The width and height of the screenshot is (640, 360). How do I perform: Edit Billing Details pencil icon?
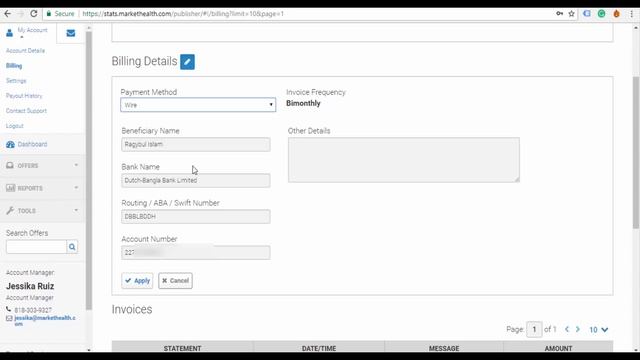[x=187, y=62]
